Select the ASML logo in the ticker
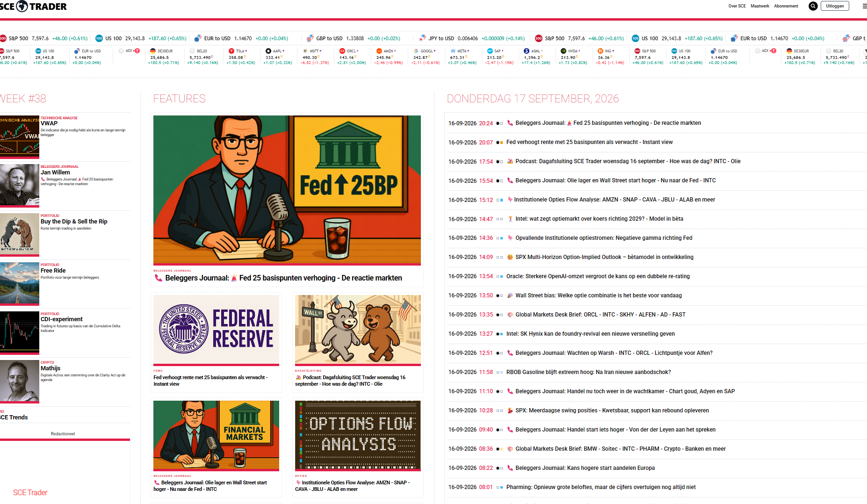867x504 pixels. [x=527, y=51]
